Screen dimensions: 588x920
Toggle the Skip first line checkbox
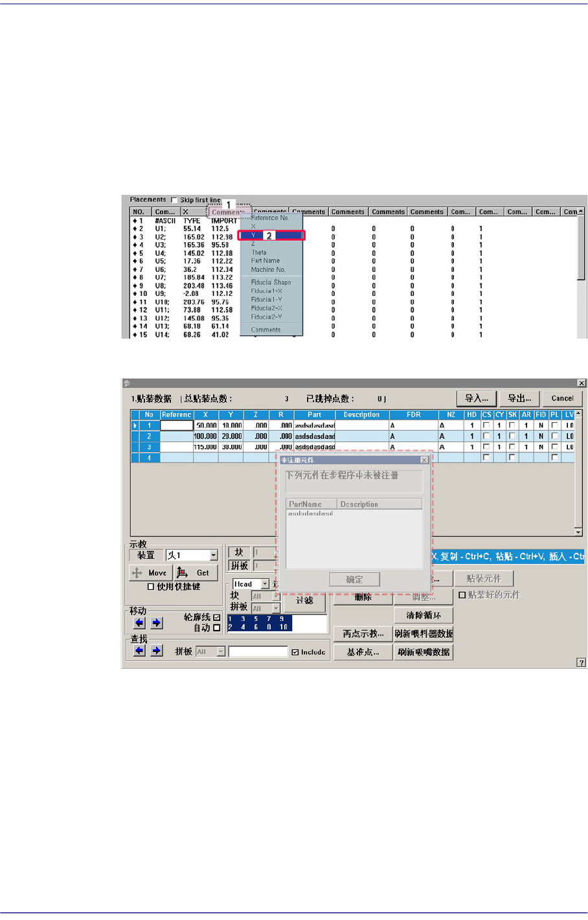(x=174, y=200)
